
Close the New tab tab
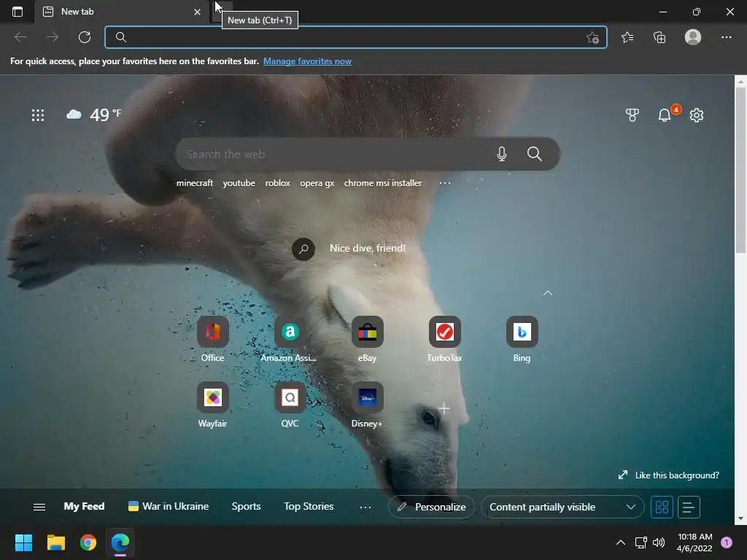pos(197,12)
